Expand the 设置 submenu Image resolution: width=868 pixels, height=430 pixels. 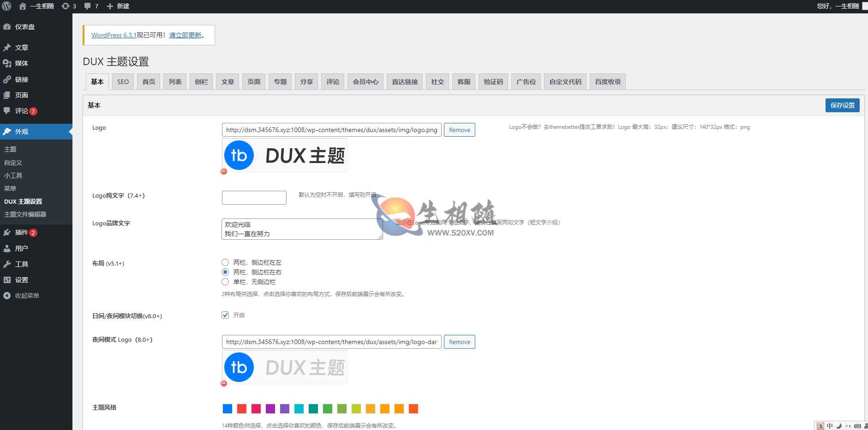(x=21, y=279)
